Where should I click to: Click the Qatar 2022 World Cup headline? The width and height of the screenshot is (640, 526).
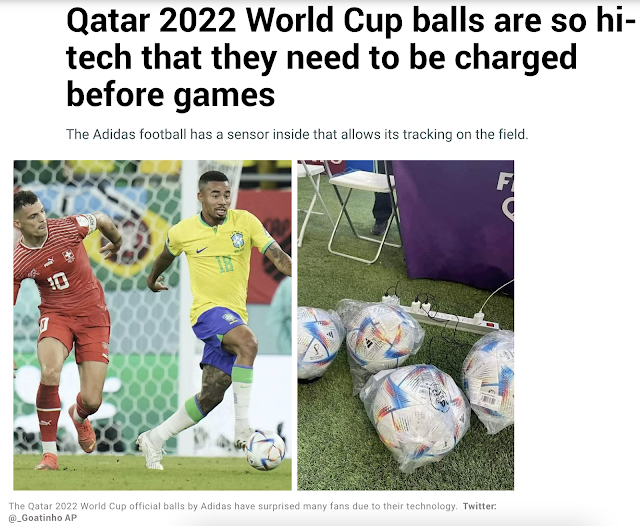click(x=345, y=58)
